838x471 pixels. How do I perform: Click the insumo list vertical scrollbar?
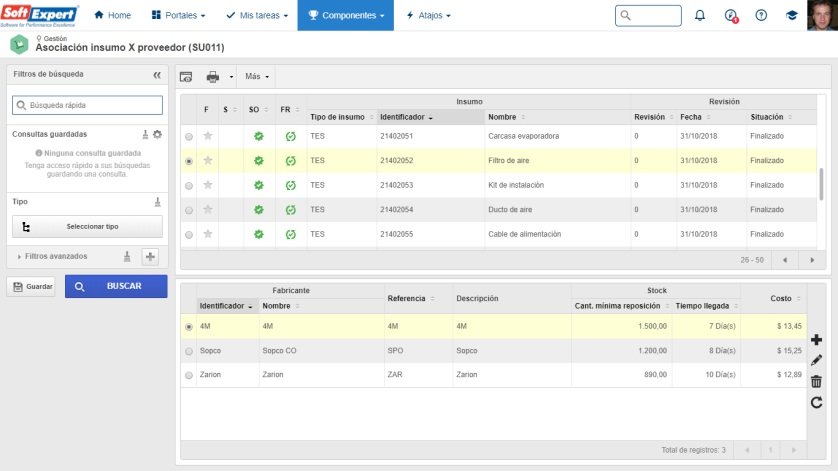[x=821, y=184]
